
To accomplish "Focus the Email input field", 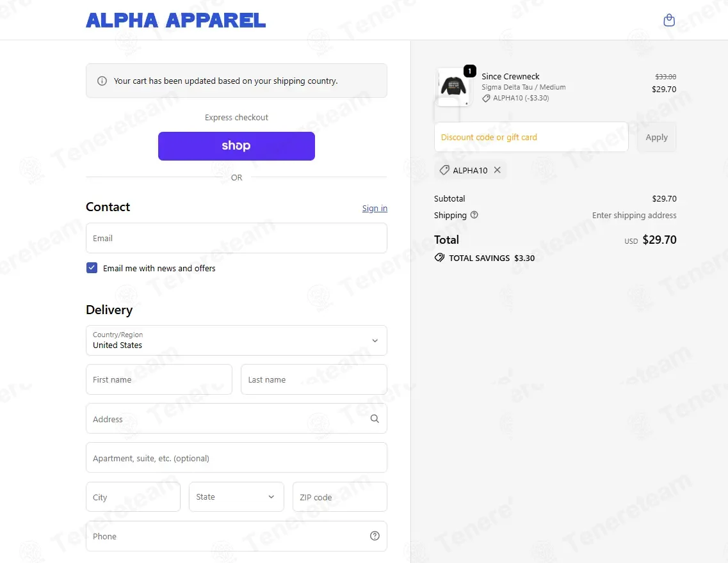I will click(236, 238).
